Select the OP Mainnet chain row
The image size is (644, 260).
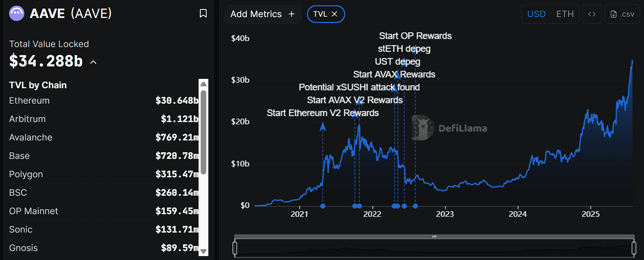[x=104, y=211]
